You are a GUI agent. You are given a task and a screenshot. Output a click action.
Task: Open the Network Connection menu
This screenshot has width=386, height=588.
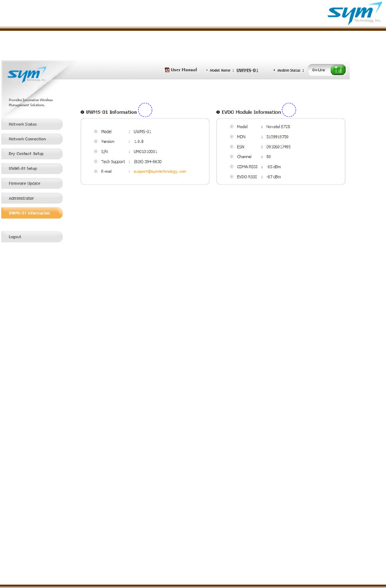point(32,139)
